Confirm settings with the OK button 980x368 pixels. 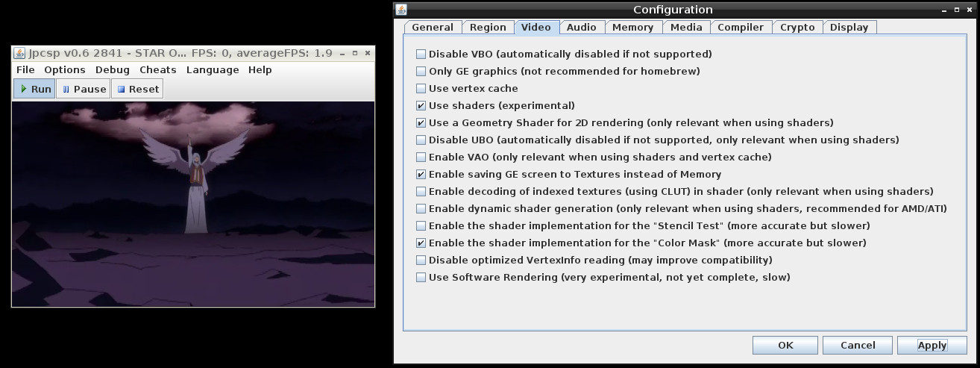pos(785,345)
